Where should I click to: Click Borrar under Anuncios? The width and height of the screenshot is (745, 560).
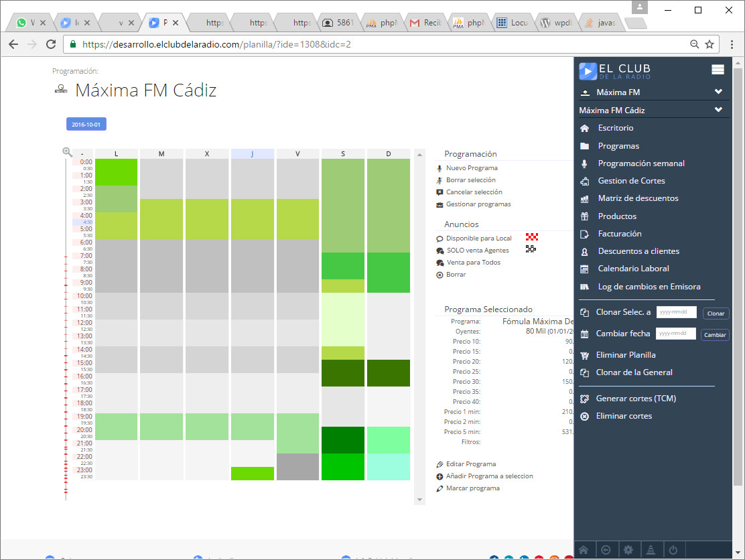456,275
